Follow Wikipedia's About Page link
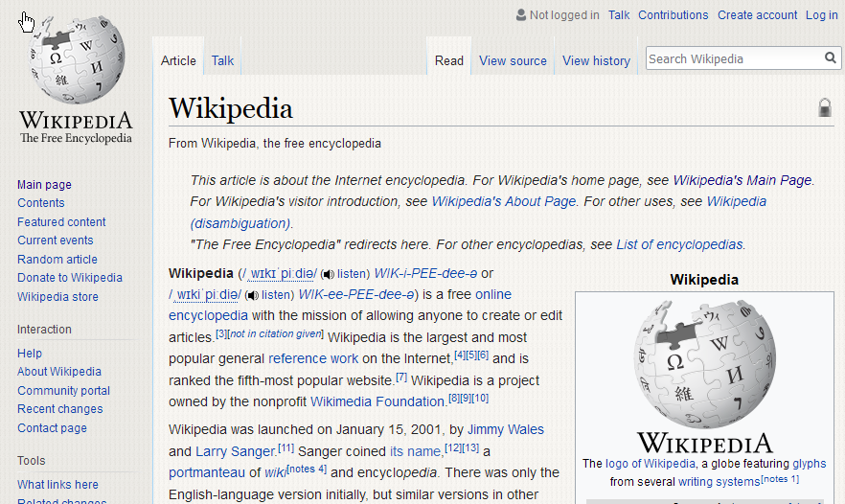The image size is (845, 504). [x=504, y=201]
